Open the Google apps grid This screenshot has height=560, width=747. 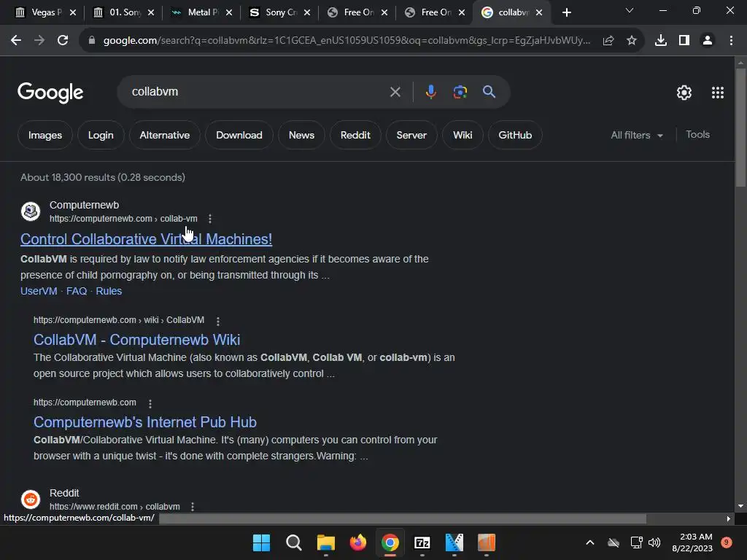click(x=718, y=93)
